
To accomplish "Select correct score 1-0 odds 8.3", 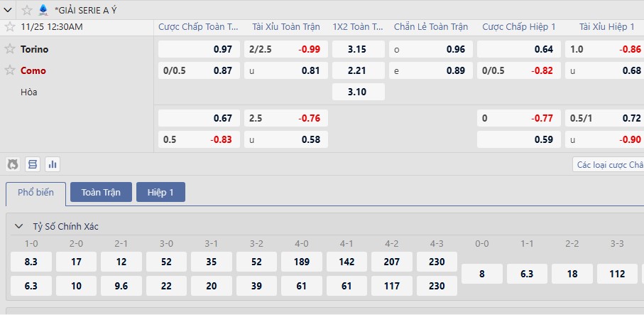I will [x=31, y=262].
